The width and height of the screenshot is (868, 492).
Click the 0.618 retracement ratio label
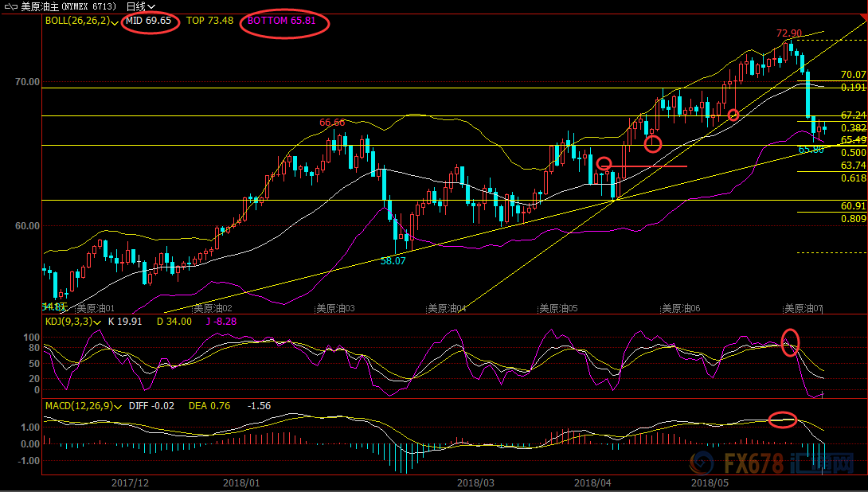853,178
